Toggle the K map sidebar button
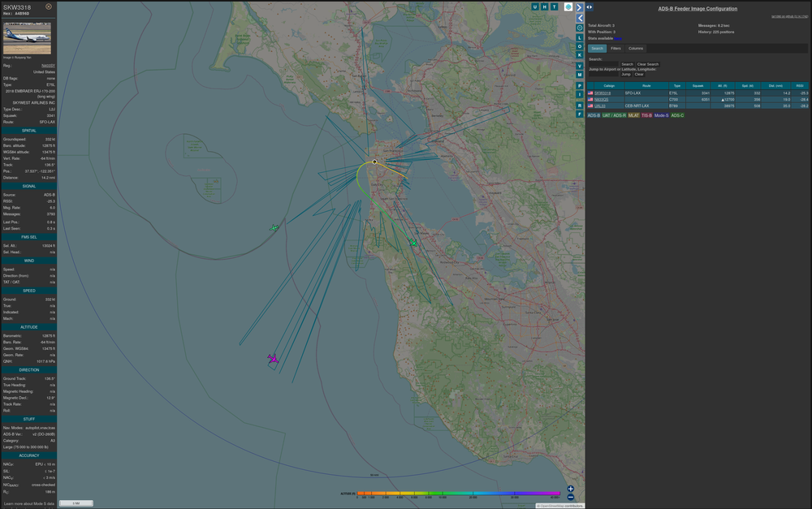The width and height of the screenshot is (812, 509). 580,55
